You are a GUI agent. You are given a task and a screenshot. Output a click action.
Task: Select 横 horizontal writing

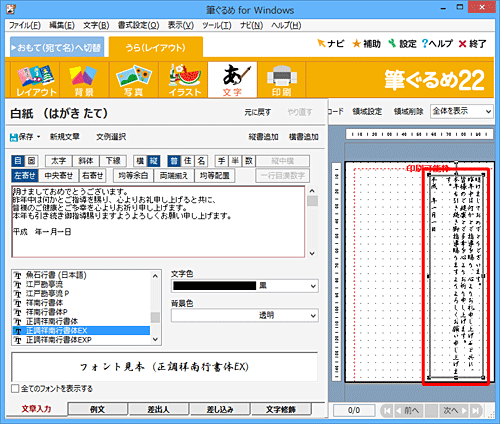pyautogui.click(x=140, y=161)
